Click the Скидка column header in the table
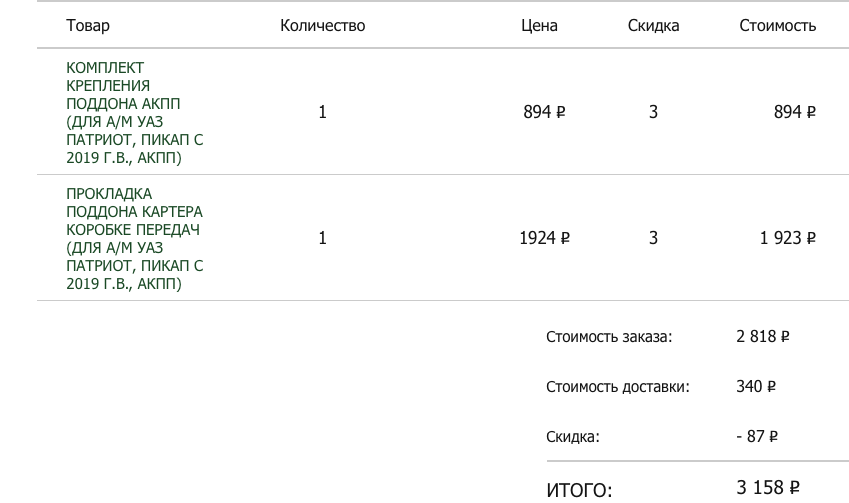Image resolution: width=849 pixels, height=503 pixels. point(653,26)
